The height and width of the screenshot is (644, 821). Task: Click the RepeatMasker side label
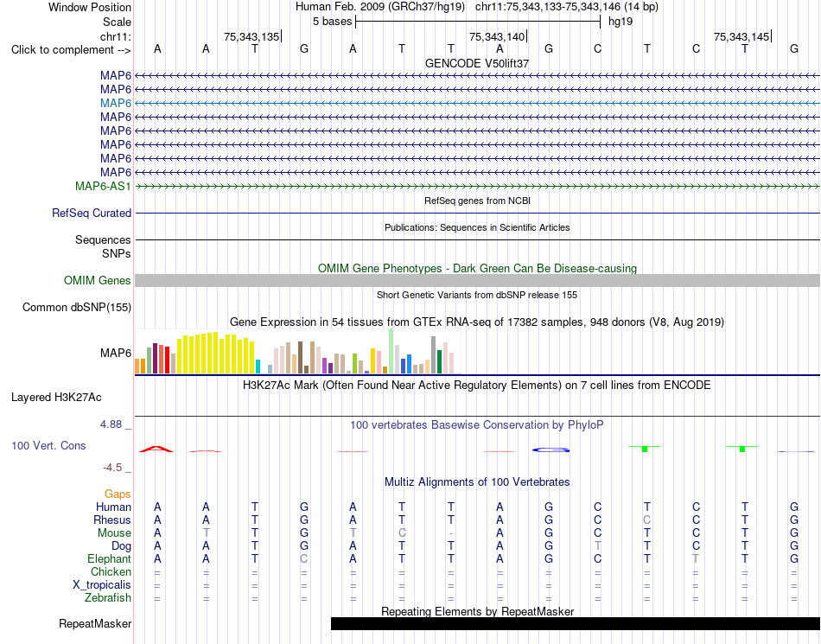(x=95, y=623)
